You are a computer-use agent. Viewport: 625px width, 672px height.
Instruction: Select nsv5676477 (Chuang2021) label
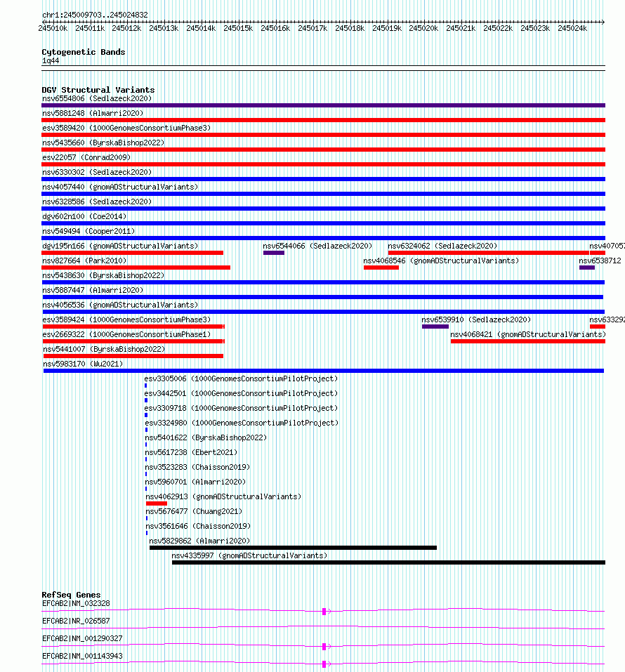[194, 511]
